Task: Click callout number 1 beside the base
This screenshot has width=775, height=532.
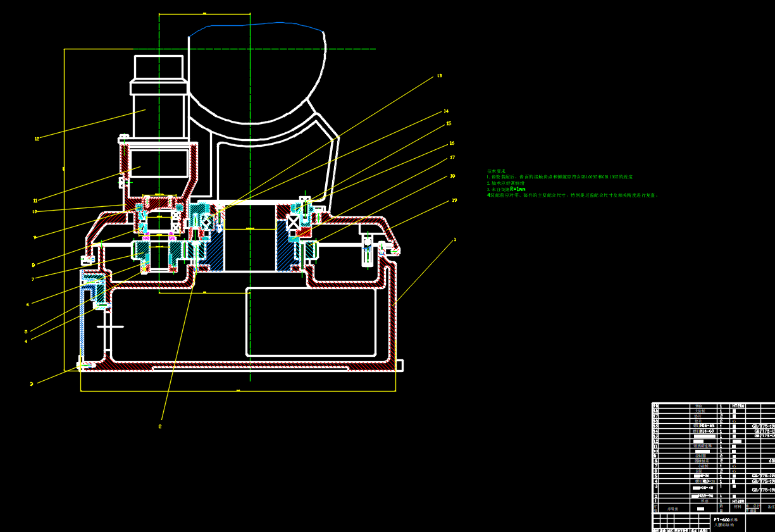Action: click(454, 240)
